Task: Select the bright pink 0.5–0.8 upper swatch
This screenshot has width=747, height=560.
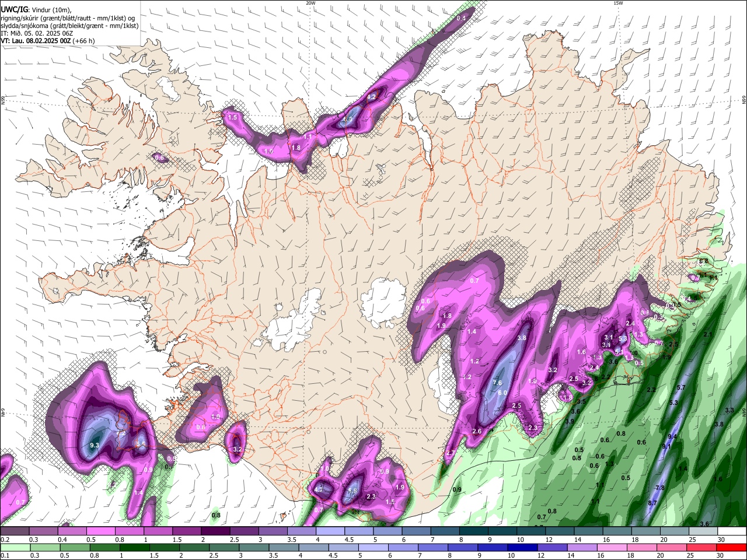Action: point(101,531)
